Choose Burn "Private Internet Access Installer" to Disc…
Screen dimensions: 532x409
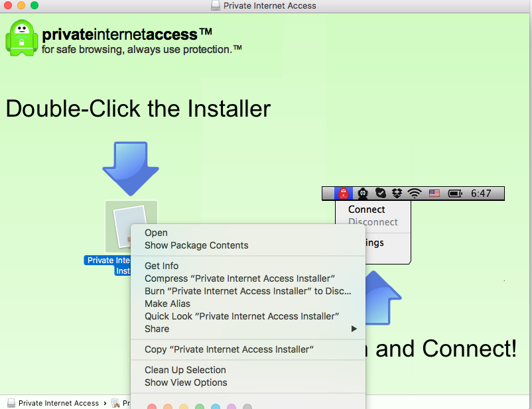248,291
